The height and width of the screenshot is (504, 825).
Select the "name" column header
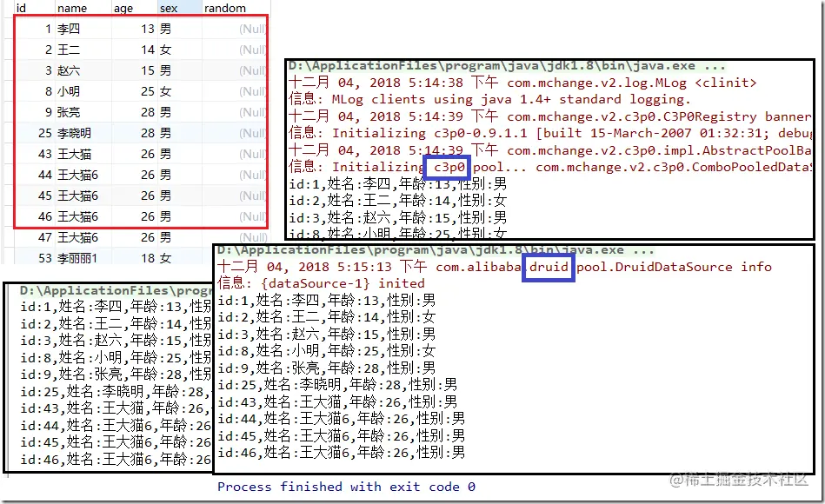(72, 9)
